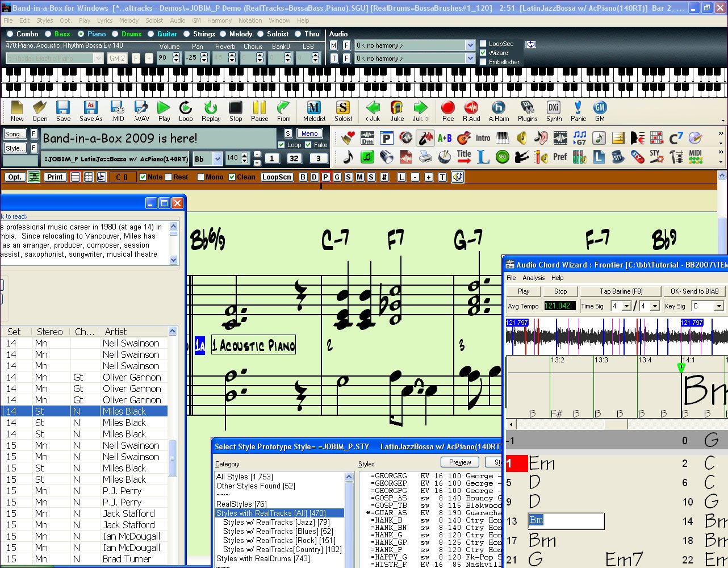Click the Memo button
The width and height of the screenshot is (728, 568).
309,133
